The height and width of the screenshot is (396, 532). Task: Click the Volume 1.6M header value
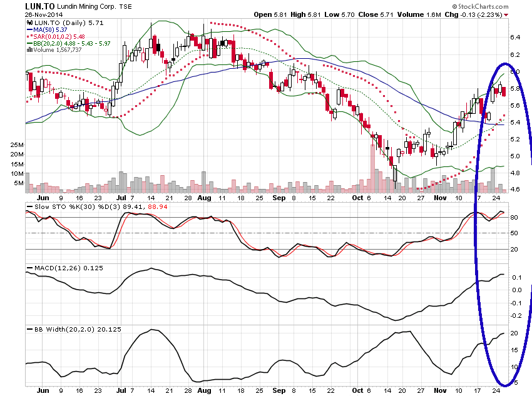coord(419,14)
